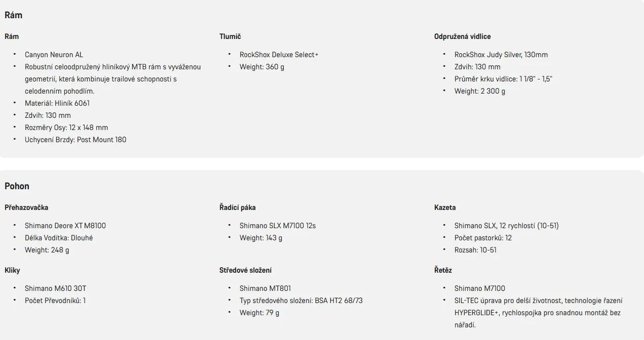This screenshot has height=340, width=644.
Task: Click the Přehazovačka subheading
Action: click(26, 207)
